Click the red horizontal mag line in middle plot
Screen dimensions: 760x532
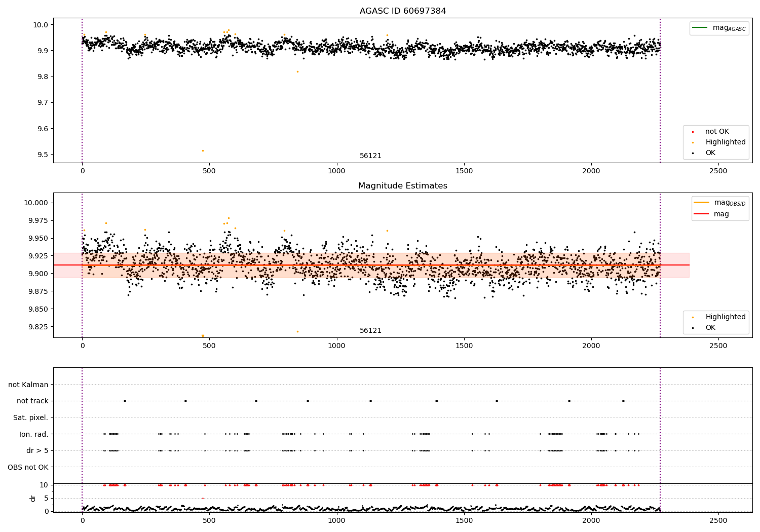click(371, 265)
